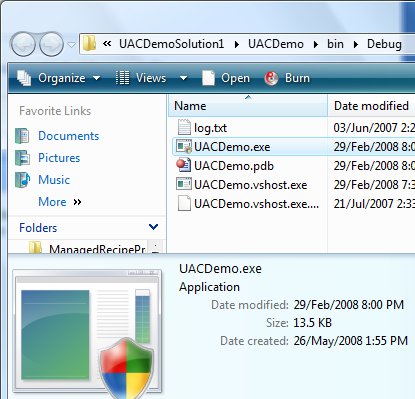Select the Debug breadcrumb segment
This screenshot has width=415, height=399.
384,44
